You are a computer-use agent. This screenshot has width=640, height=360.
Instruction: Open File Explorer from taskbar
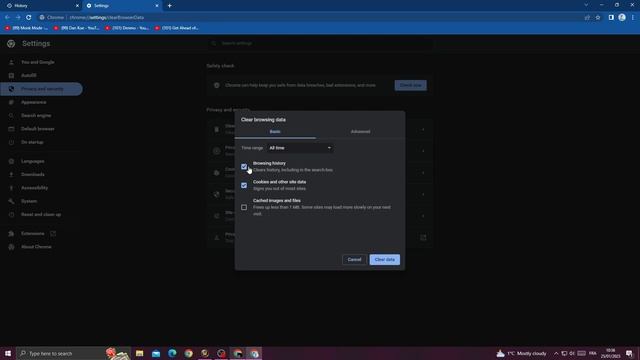[140, 353]
